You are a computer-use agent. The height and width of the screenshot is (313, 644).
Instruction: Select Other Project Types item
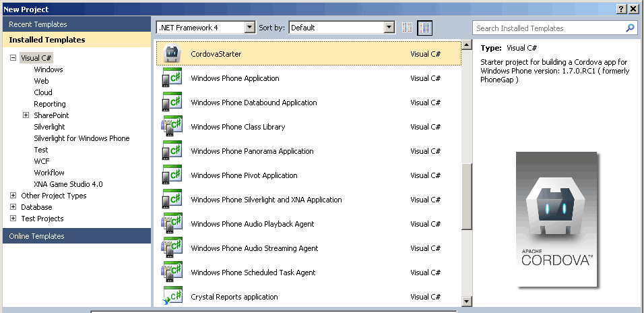[x=54, y=196]
